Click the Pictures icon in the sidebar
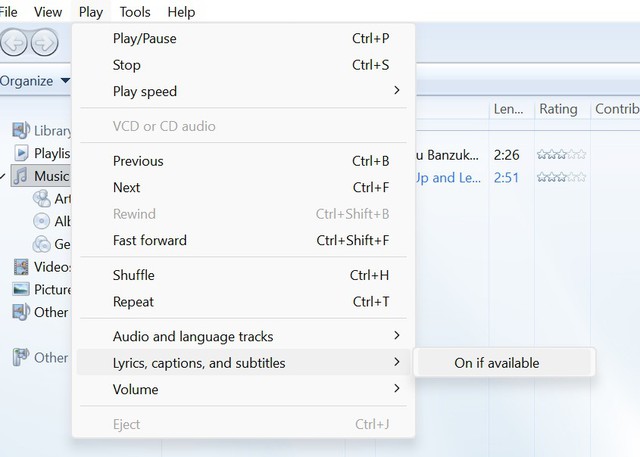Image resolution: width=640 pixels, height=457 pixels. pos(21,289)
